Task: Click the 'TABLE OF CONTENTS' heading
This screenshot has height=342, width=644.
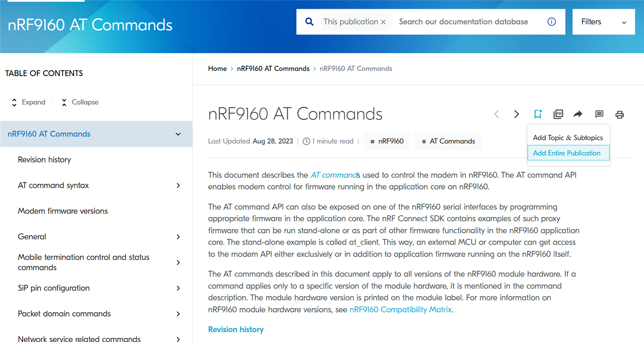Action: pyautogui.click(x=44, y=73)
